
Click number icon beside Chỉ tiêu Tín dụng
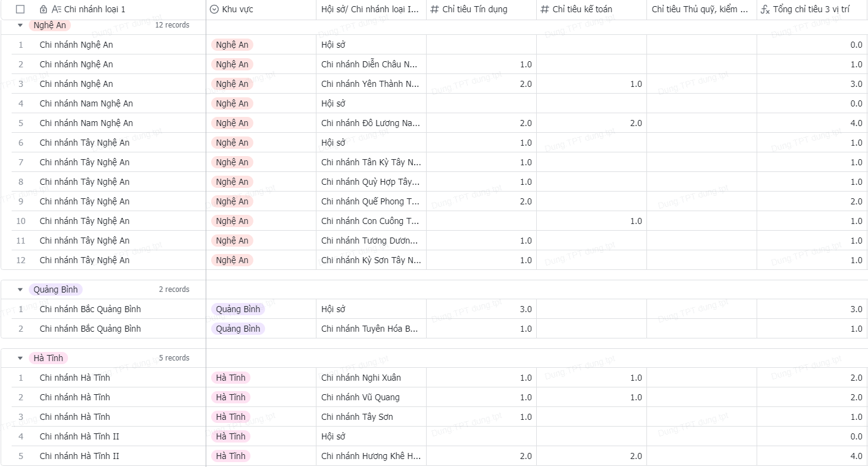435,9
